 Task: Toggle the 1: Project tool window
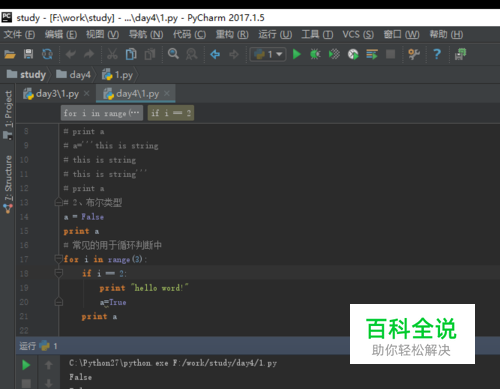coord(8,114)
